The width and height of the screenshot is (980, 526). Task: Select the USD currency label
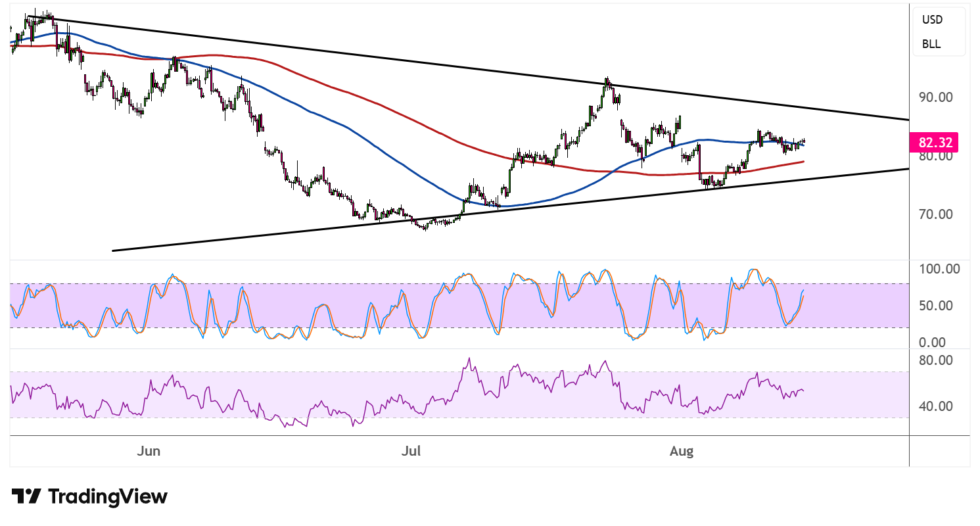932,20
